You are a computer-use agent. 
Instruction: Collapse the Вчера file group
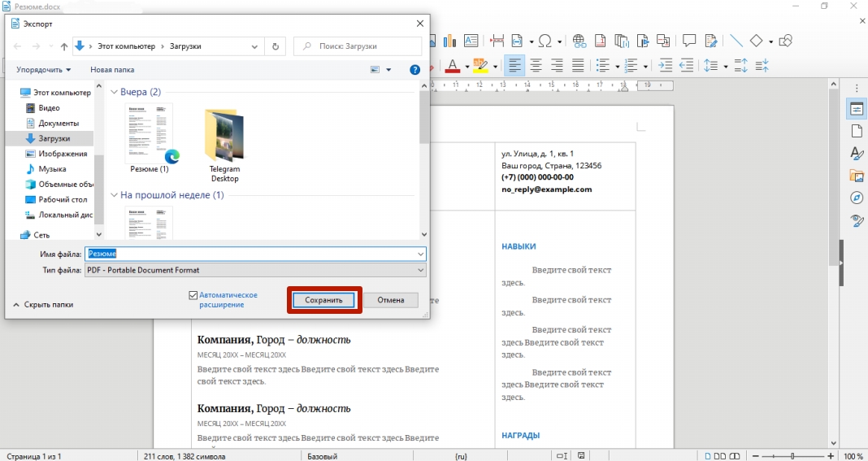coord(115,93)
